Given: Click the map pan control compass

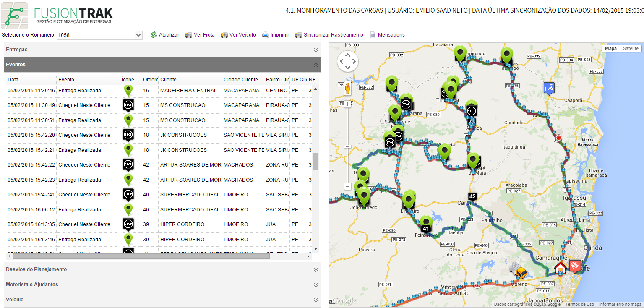Looking at the screenshot, I should [348, 62].
